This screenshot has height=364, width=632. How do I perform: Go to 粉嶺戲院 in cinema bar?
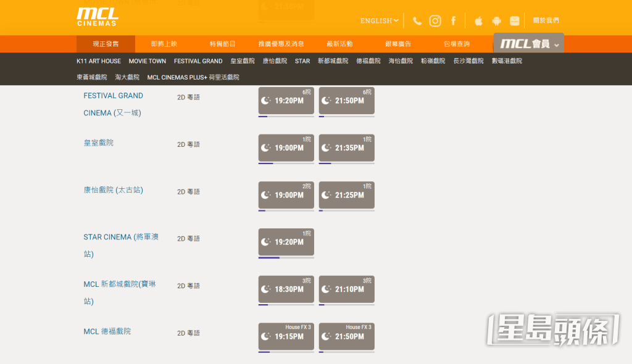tap(433, 61)
